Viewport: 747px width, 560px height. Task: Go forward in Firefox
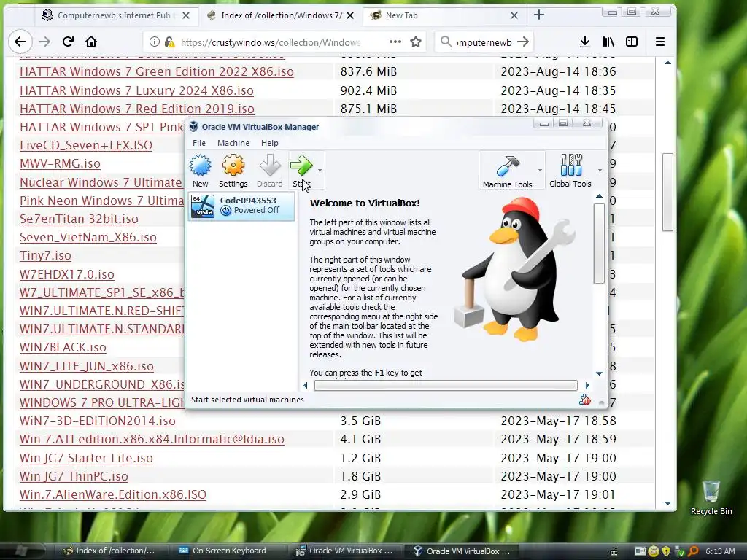point(44,42)
